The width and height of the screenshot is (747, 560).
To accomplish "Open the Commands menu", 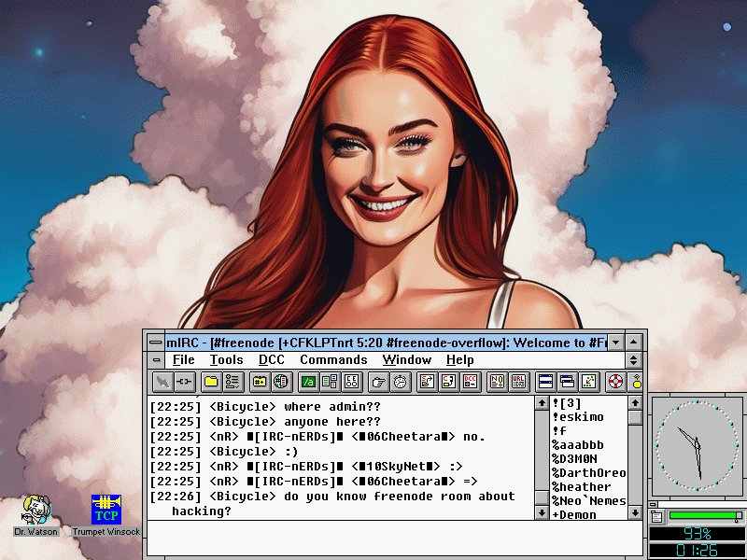I will pos(333,360).
